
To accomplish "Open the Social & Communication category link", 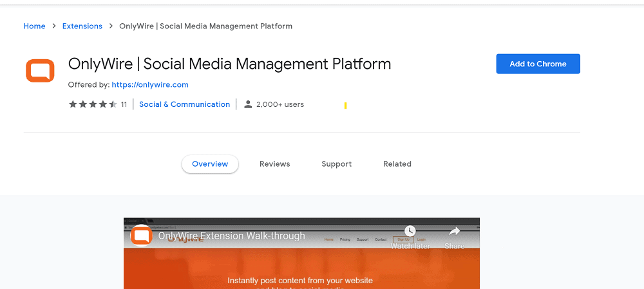I will (184, 104).
